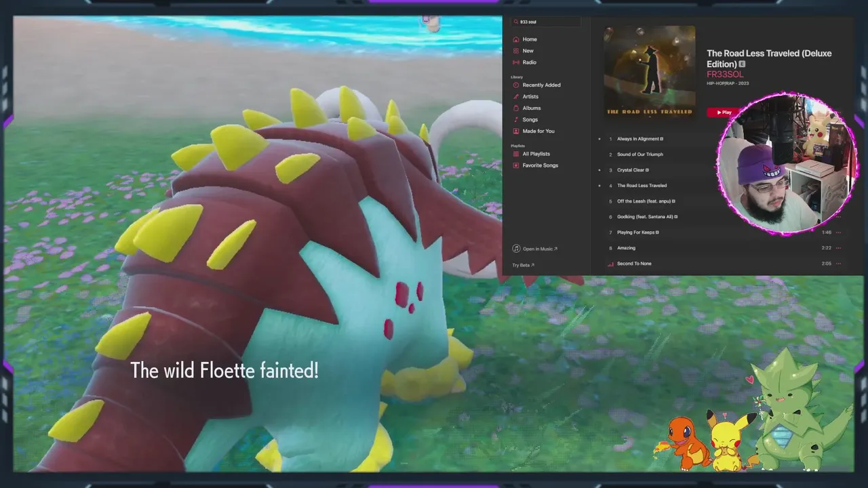868x488 pixels.
Task: Click the Try Beta link
Action: (x=524, y=265)
